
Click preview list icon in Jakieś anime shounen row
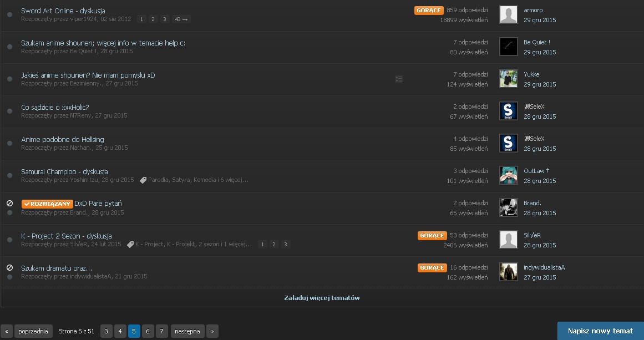point(399,79)
